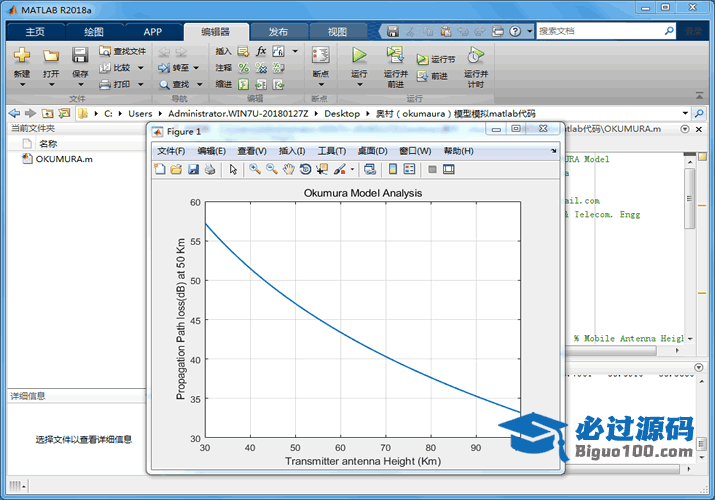Toggle the brush data tool
The height and width of the screenshot is (500, 715).
[339, 170]
